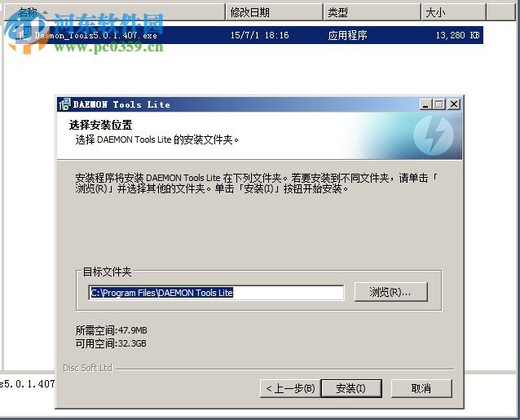Select the Daemon_Tools5.0.1.407.exe file row

click(243, 35)
